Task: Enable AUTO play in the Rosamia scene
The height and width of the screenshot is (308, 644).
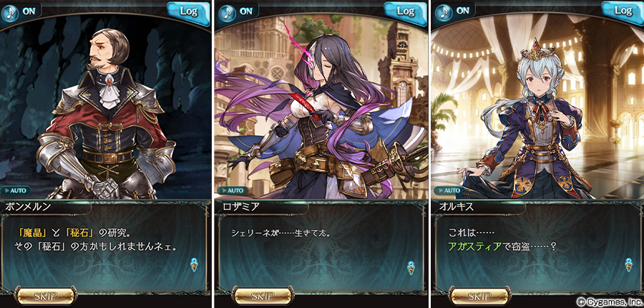Action: coord(233,191)
